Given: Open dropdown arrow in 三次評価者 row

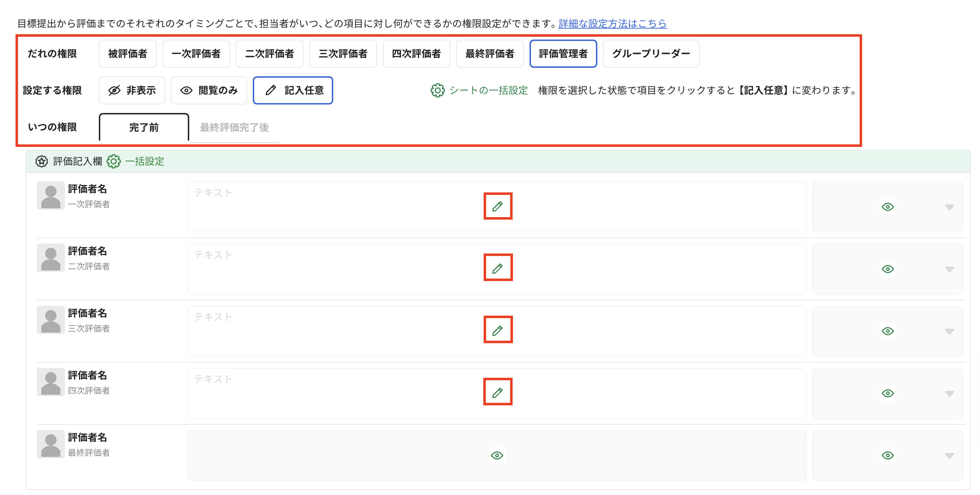Looking at the screenshot, I should (949, 331).
